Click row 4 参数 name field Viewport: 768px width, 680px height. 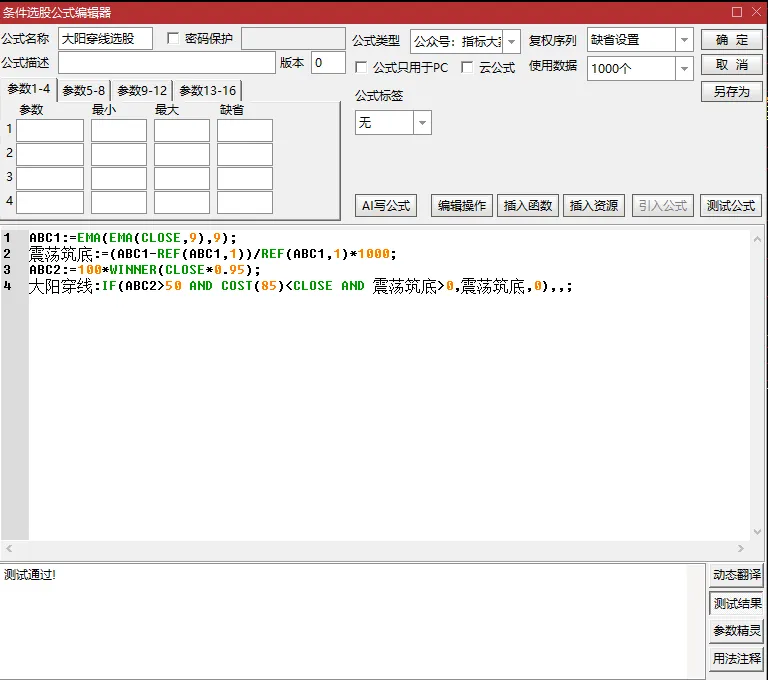(50, 202)
